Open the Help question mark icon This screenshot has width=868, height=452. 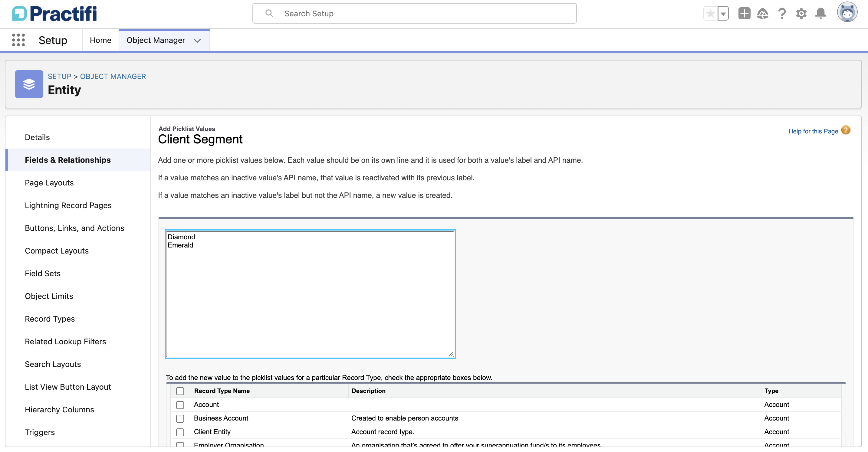point(782,14)
